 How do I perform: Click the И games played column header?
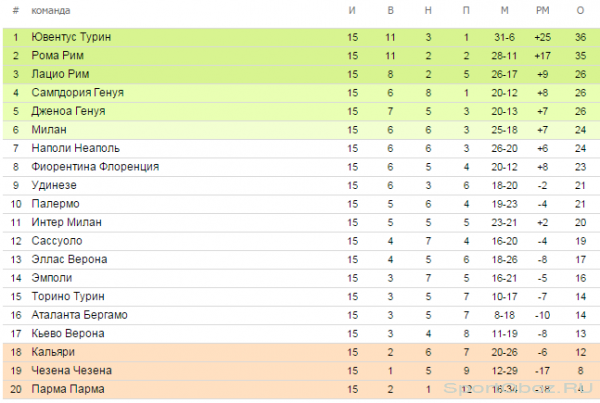point(352,11)
